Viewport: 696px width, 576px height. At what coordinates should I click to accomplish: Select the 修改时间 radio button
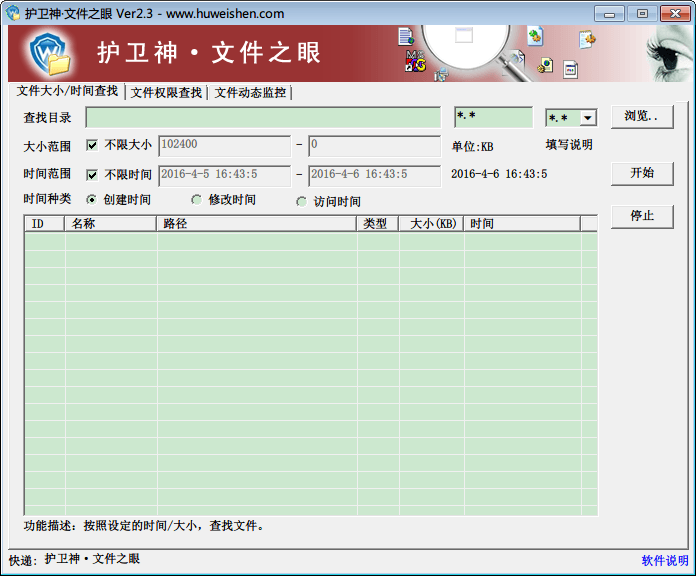[x=197, y=200]
